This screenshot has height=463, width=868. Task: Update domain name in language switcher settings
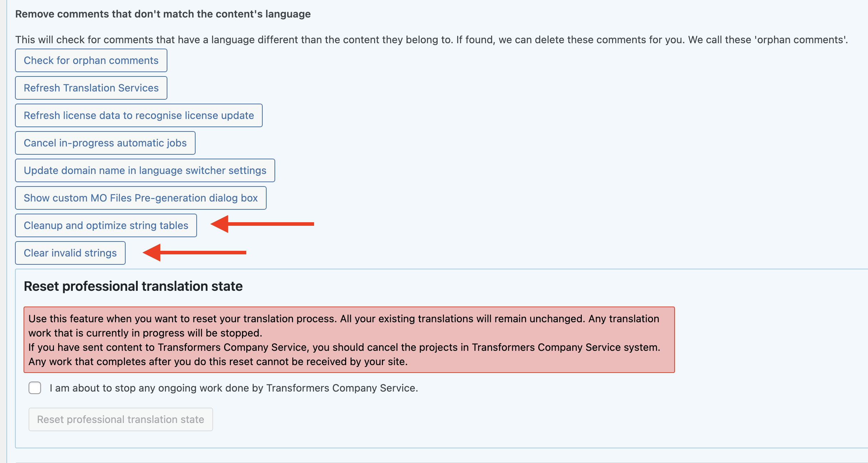coord(145,170)
